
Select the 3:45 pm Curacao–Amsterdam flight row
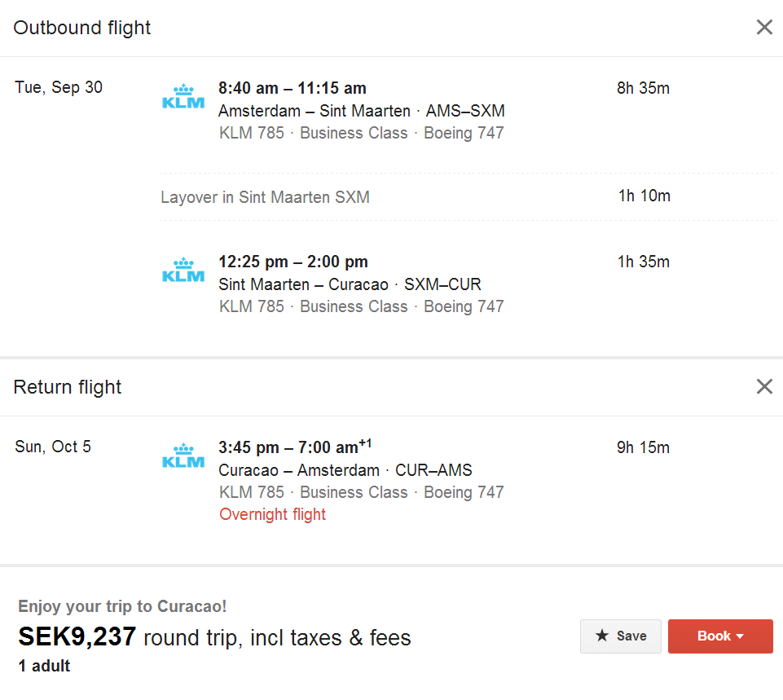[310, 447]
